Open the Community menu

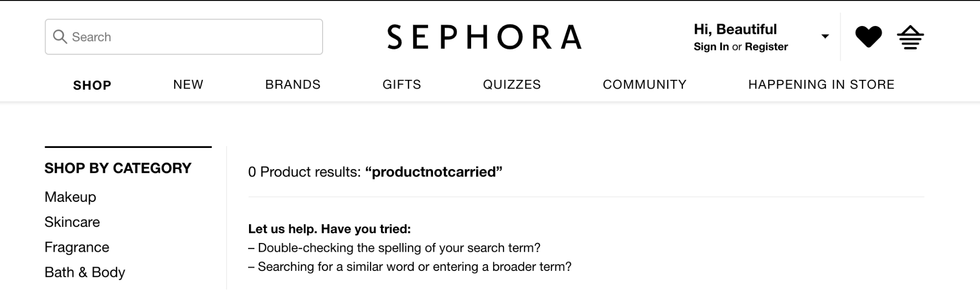click(645, 85)
